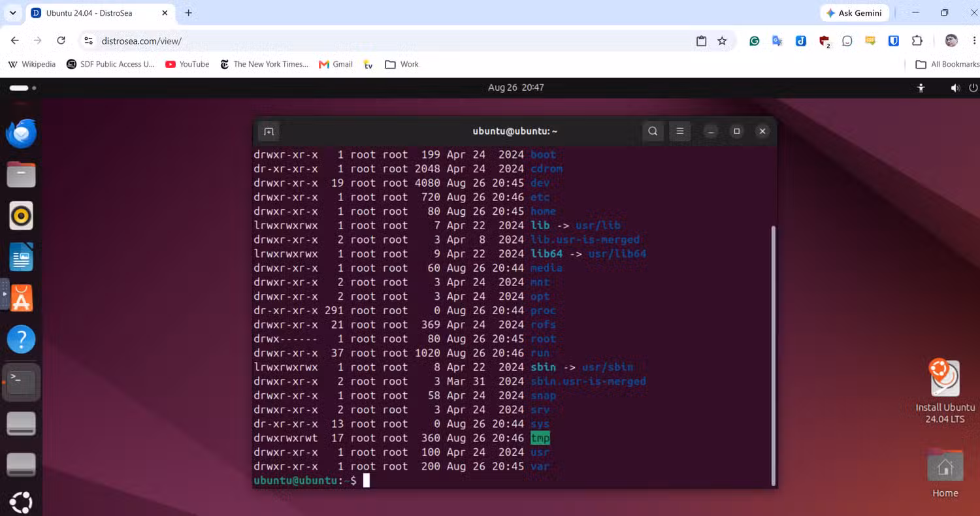Bookmark this page with the star icon
Image resolution: width=980 pixels, height=516 pixels.
pyautogui.click(x=722, y=40)
